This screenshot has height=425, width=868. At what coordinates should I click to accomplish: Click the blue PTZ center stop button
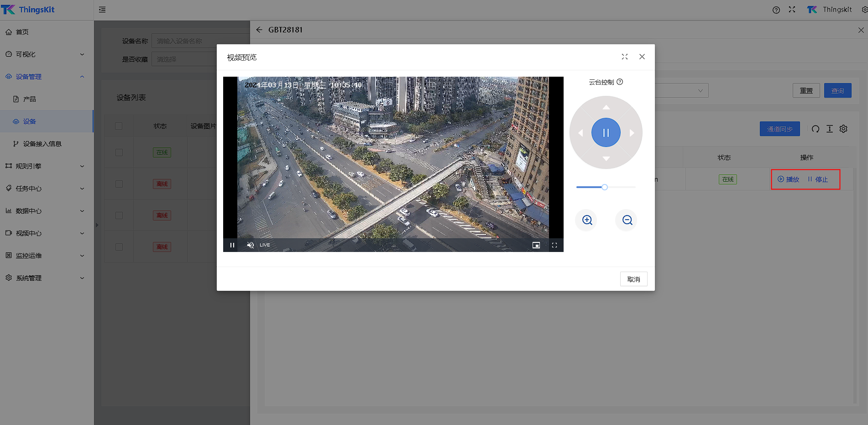606,133
